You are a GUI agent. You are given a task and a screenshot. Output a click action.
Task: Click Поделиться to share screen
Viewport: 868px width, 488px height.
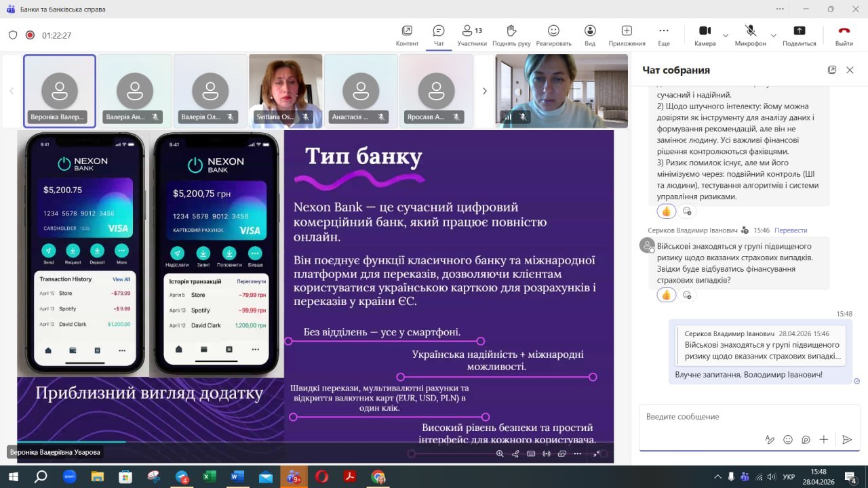point(799,35)
